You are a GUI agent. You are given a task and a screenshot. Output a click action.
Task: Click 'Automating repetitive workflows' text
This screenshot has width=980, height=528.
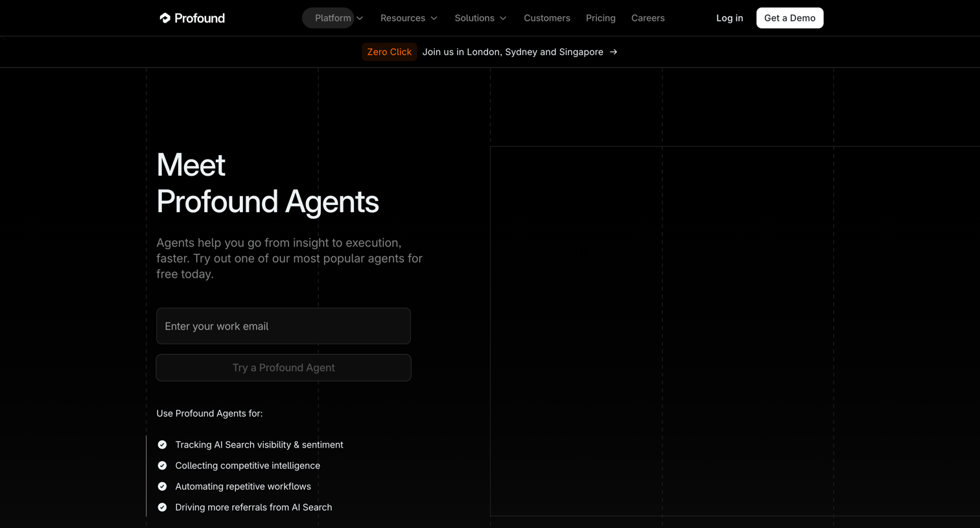pos(243,486)
